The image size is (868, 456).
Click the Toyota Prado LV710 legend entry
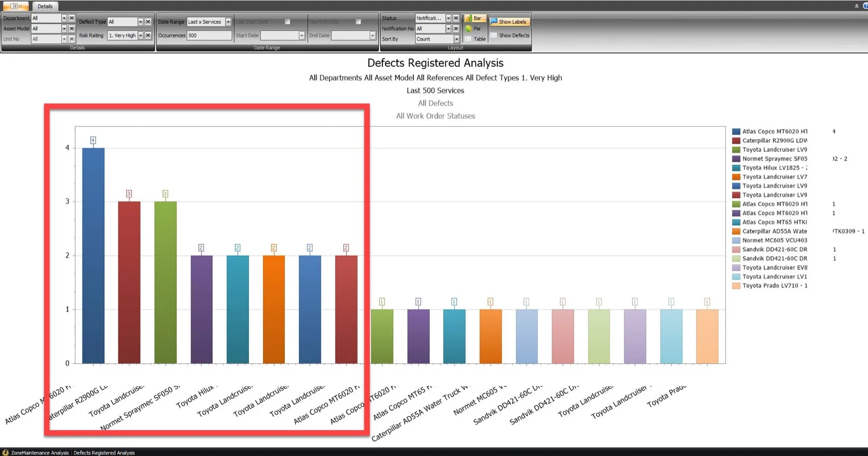pyautogui.click(x=775, y=286)
